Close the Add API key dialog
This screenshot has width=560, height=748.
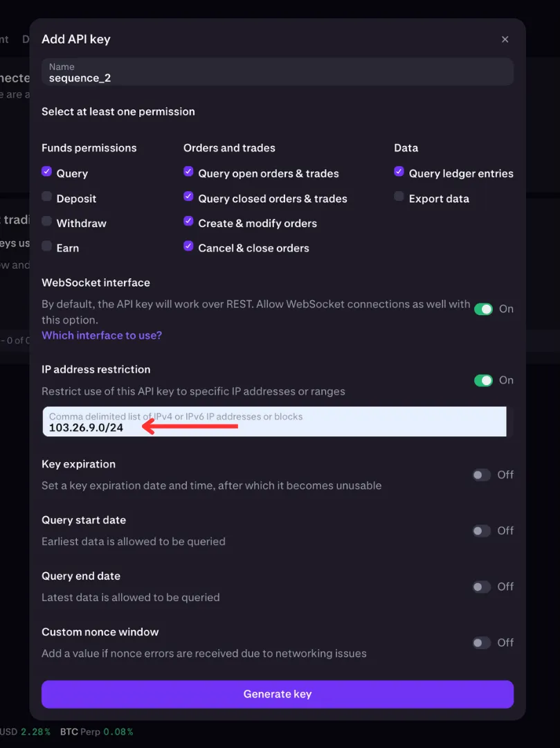point(505,39)
